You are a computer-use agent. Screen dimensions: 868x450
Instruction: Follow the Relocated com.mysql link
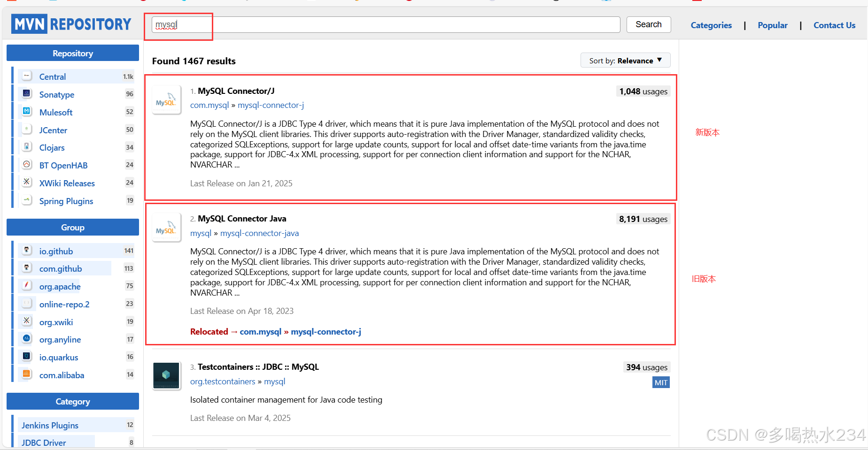pos(261,332)
